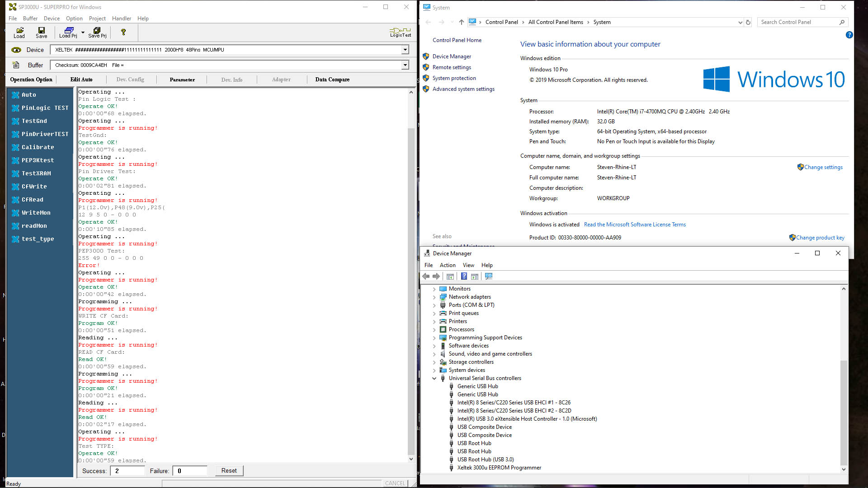Click Save Prj toolbar icon

pos(97,33)
